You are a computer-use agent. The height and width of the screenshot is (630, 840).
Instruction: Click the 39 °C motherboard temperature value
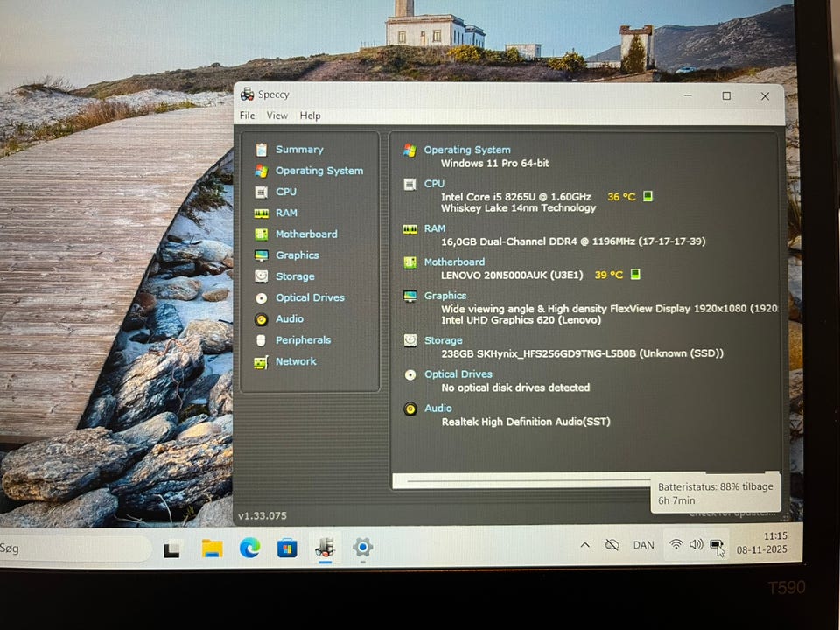(609, 275)
